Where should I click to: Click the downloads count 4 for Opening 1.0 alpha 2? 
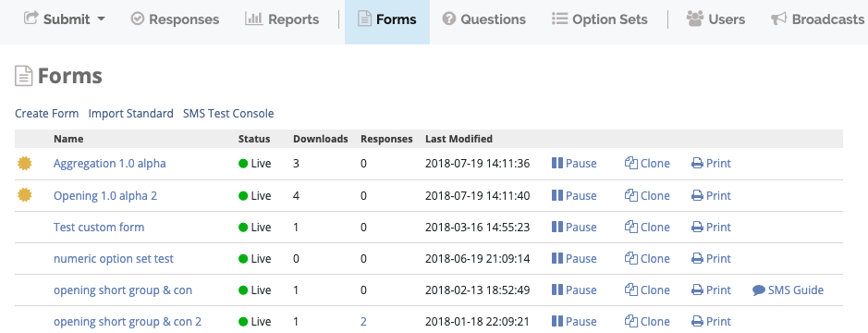coord(297,195)
